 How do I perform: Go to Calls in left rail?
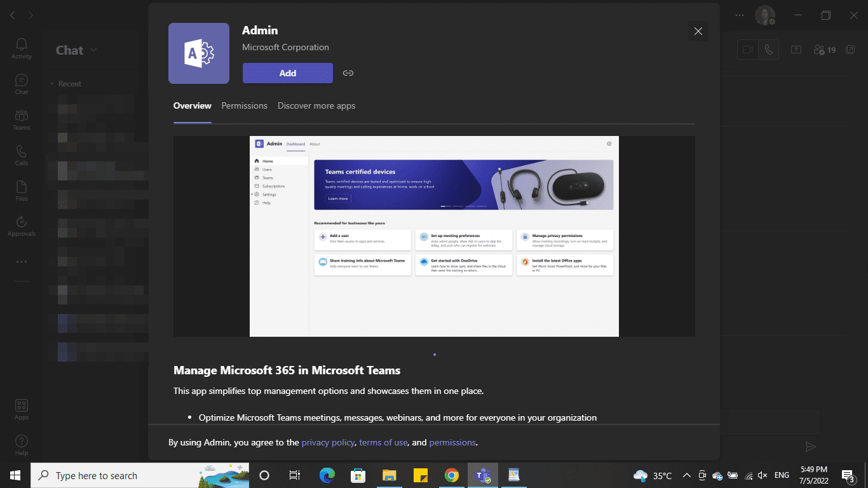pyautogui.click(x=21, y=155)
